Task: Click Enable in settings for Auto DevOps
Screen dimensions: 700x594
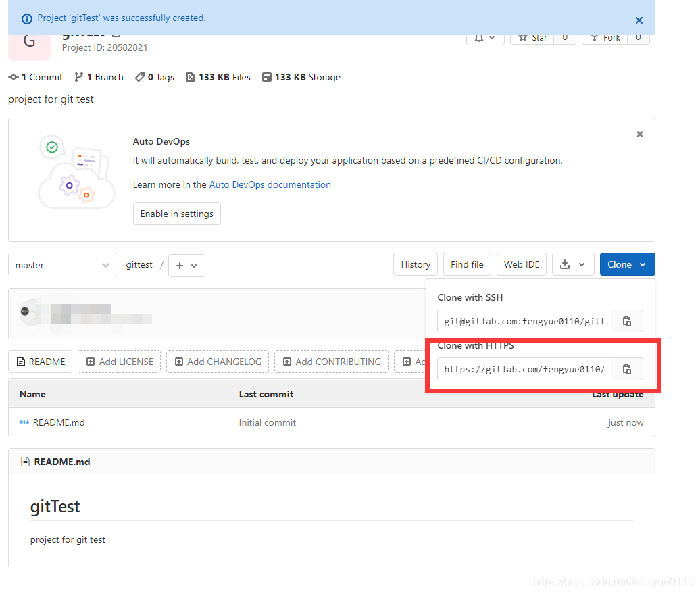Action: pos(176,213)
